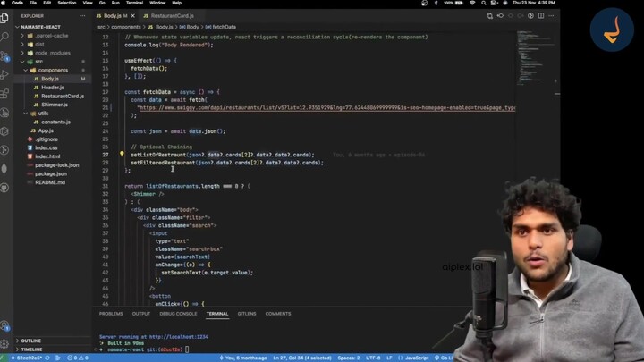Open the Selection menu in menu bar
Viewport: 644px width, 362px height.
pyautogui.click(x=66, y=3)
